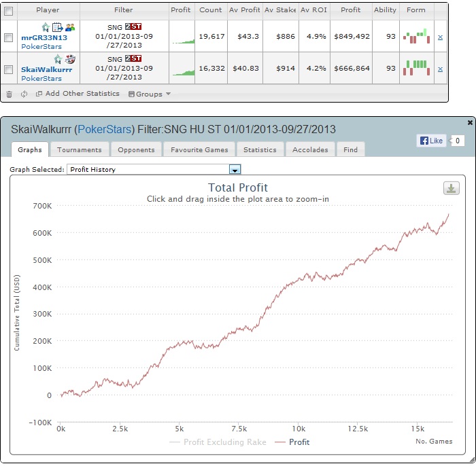Click the 2ST heads-up badge in SkaiWalkurrr row
The image size is (476, 466).
133,58
